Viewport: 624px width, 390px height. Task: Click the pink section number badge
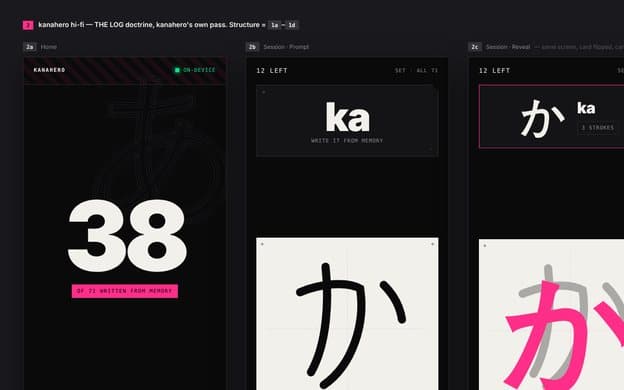[x=28, y=25]
